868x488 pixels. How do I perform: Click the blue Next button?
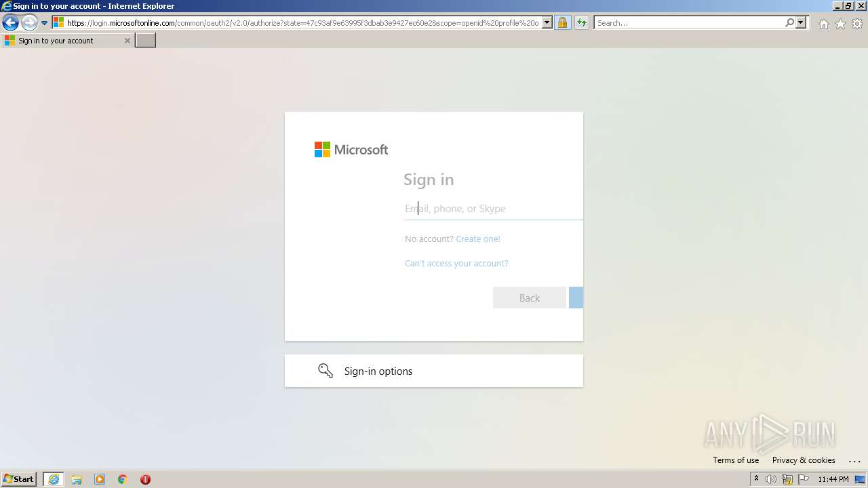click(576, 298)
